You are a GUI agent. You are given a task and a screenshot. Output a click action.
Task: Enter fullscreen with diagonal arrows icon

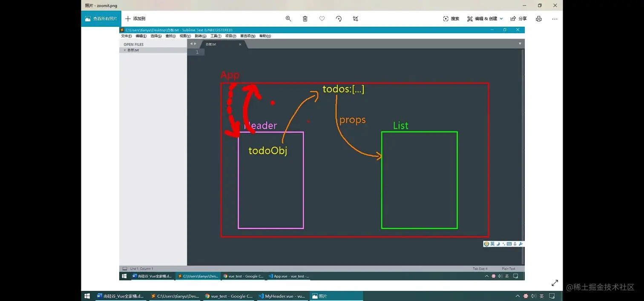(555, 283)
